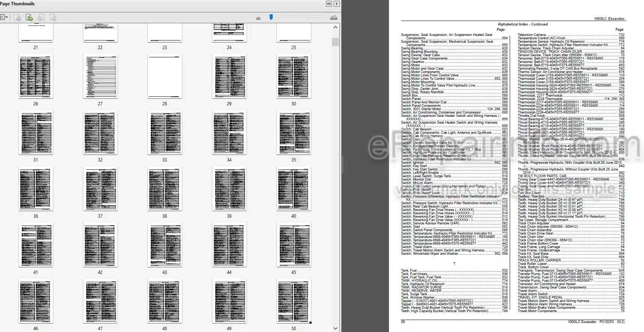This screenshot has width=644, height=332.
Task: Select page 21 thumbnail
Action: [36, 33]
